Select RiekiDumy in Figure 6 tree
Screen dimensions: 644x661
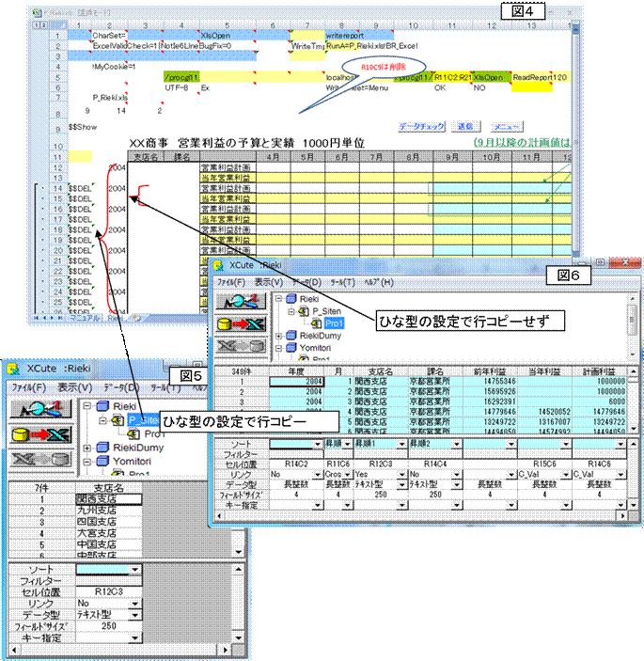[321, 336]
